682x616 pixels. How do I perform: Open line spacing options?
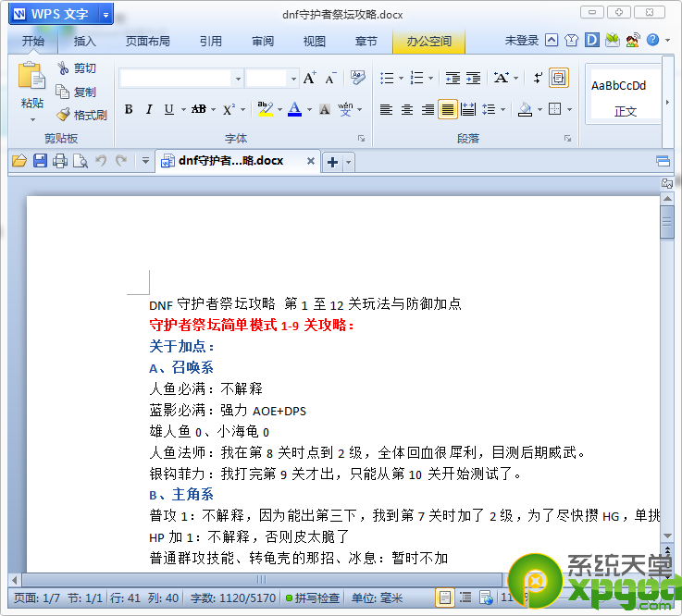pos(489,109)
